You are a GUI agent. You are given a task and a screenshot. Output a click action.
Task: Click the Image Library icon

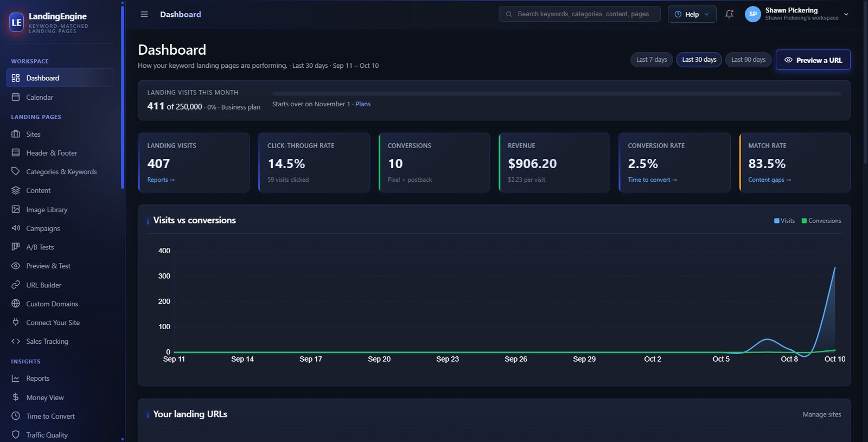click(x=16, y=209)
